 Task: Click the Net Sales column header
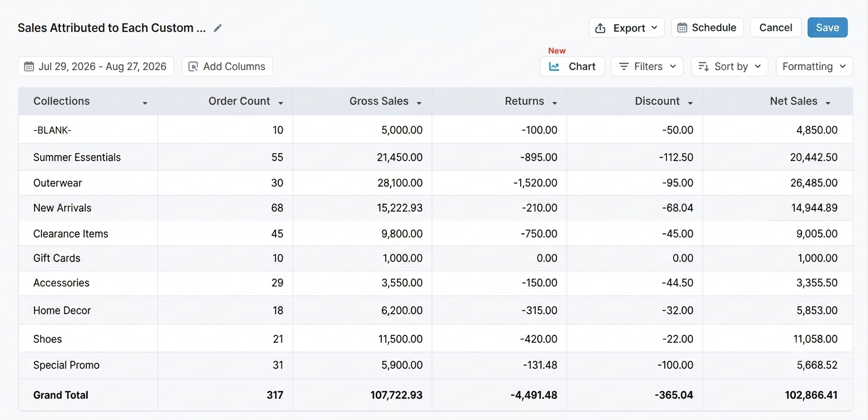tap(778, 101)
